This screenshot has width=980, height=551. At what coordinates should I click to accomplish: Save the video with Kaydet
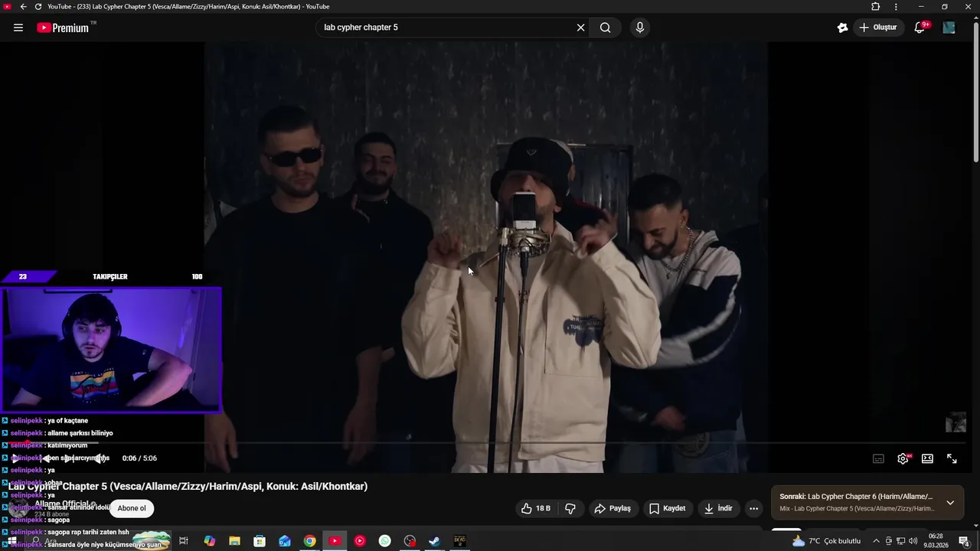tap(668, 508)
